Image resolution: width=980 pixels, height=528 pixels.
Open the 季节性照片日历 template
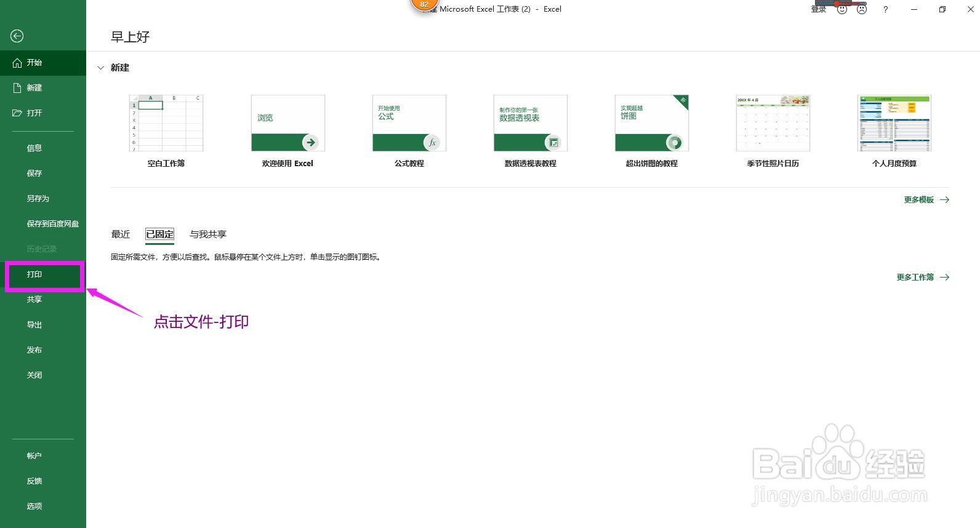point(773,131)
